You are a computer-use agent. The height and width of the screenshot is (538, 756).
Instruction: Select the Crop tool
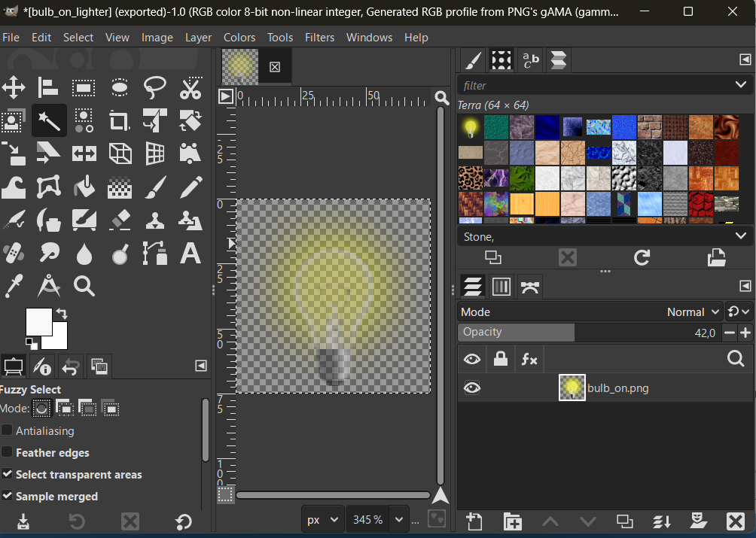tap(119, 120)
